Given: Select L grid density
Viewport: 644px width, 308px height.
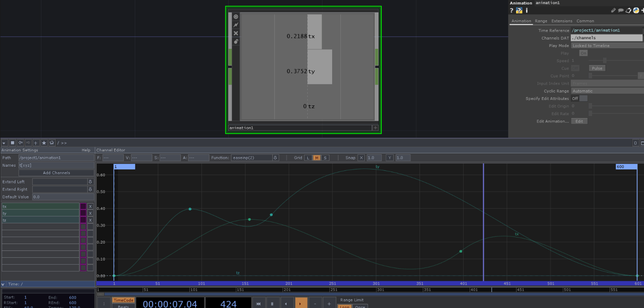Looking at the screenshot, I should [309, 158].
